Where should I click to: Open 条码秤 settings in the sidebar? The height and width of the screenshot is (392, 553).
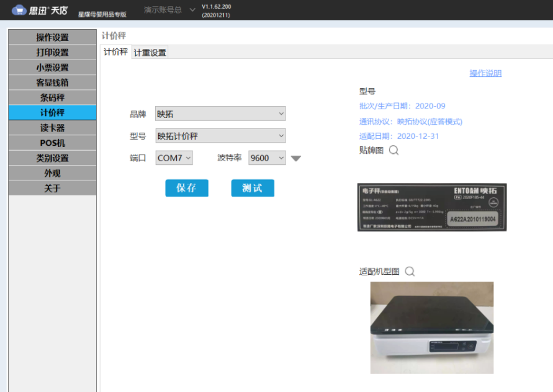coord(52,97)
